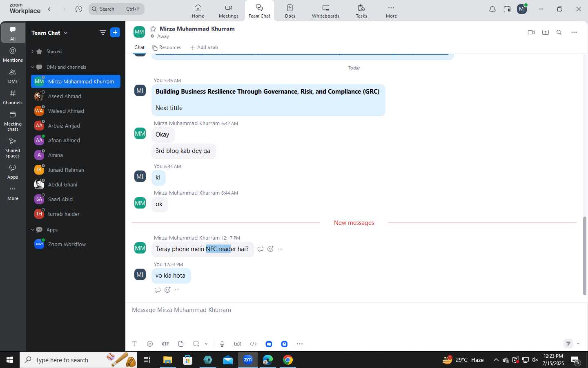Add reaction to NFC reader message
The image size is (588, 368).
(270, 249)
